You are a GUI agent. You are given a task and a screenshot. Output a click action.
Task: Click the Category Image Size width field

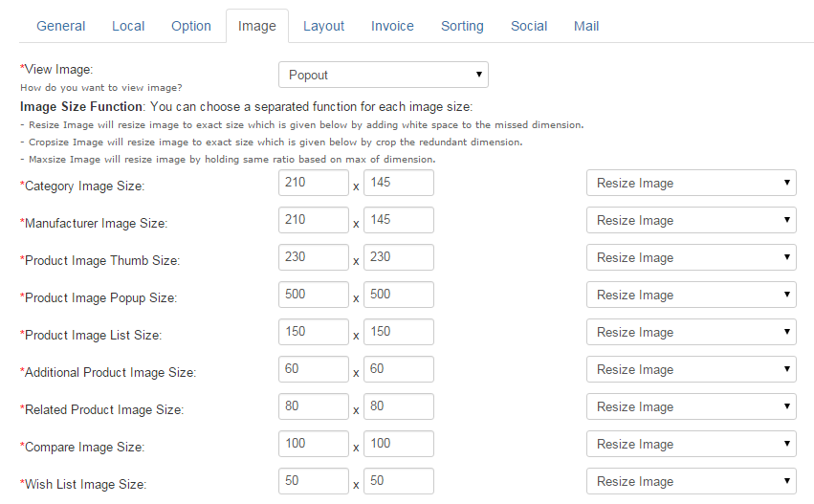314,183
